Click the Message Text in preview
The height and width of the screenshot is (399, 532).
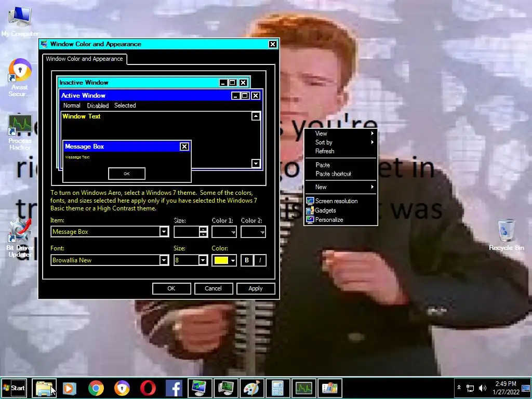tap(77, 157)
